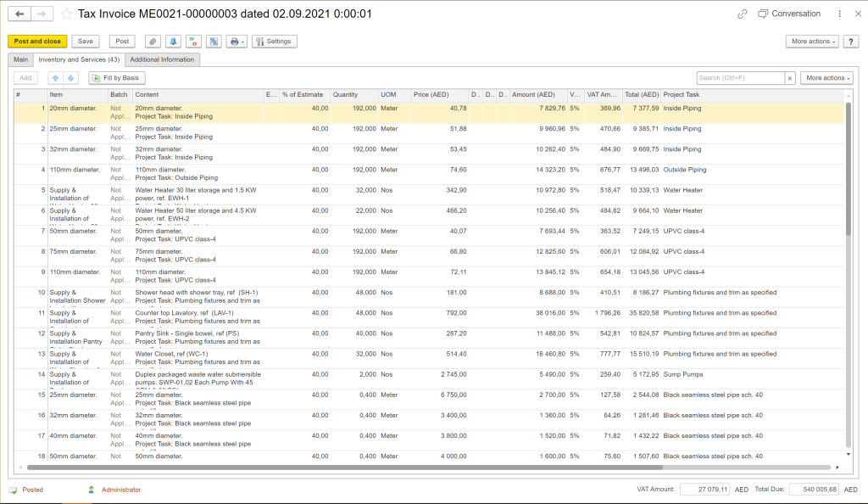Click the Add row button
This screenshot has height=504, width=868.
click(x=25, y=78)
